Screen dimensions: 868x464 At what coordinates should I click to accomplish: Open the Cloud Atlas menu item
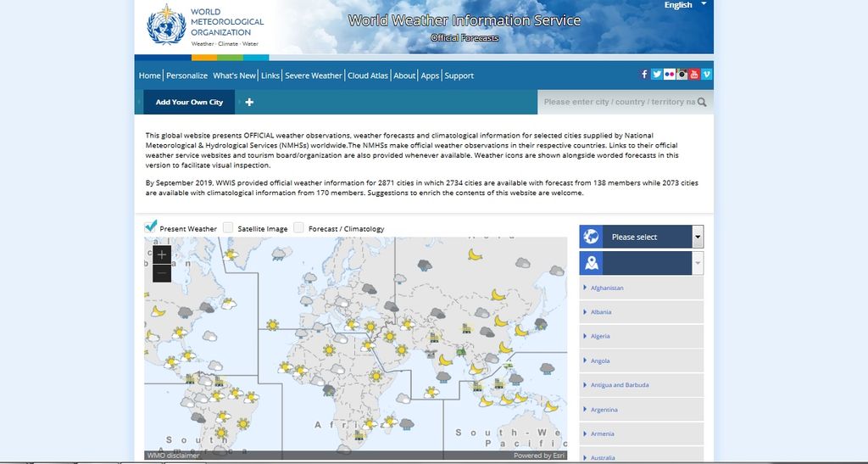point(368,75)
